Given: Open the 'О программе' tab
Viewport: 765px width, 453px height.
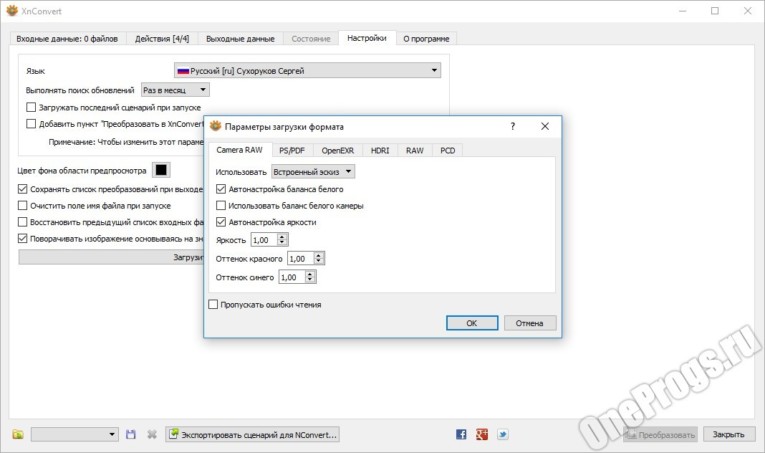Looking at the screenshot, I should click(x=426, y=39).
